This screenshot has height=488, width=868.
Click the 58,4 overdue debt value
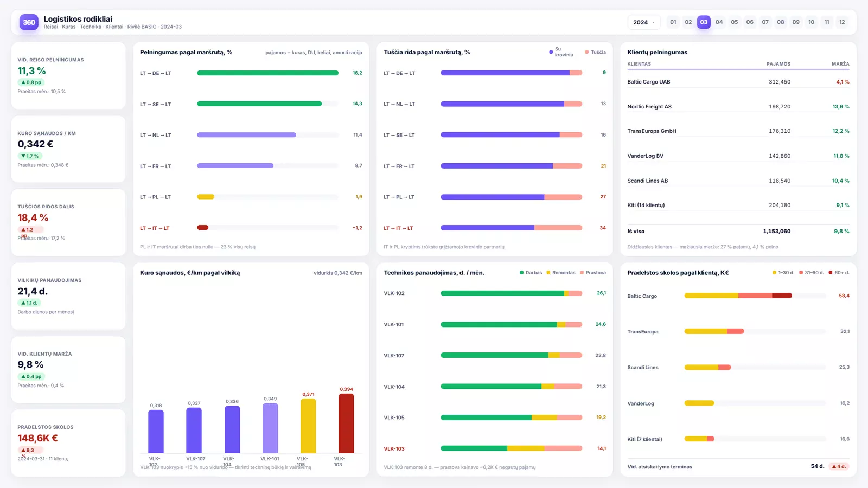(x=844, y=296)
